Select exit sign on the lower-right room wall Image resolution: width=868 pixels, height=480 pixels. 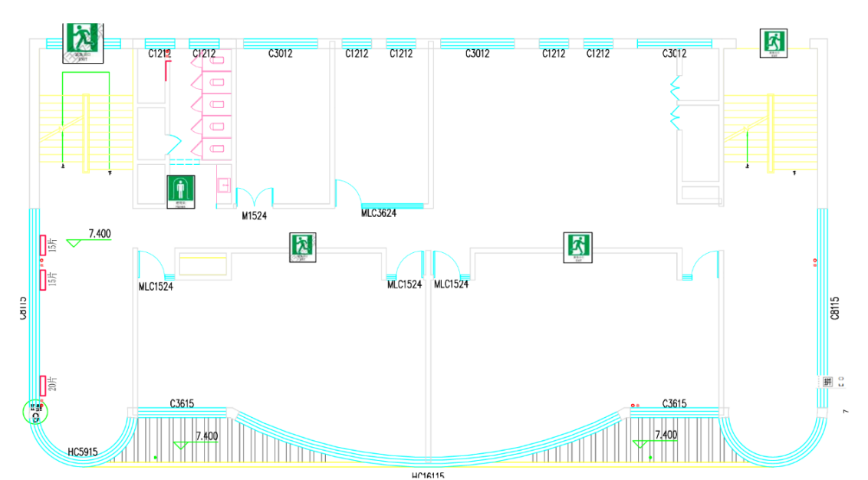(x=578, y=247)
